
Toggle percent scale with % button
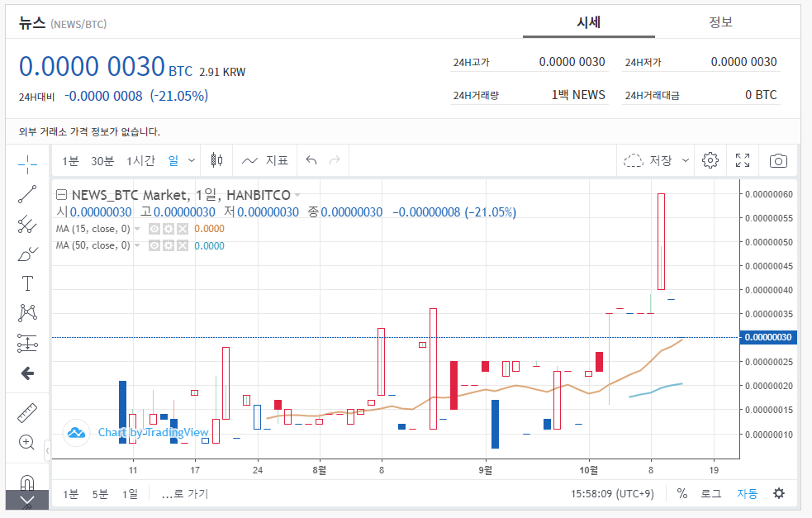(682, 494)
